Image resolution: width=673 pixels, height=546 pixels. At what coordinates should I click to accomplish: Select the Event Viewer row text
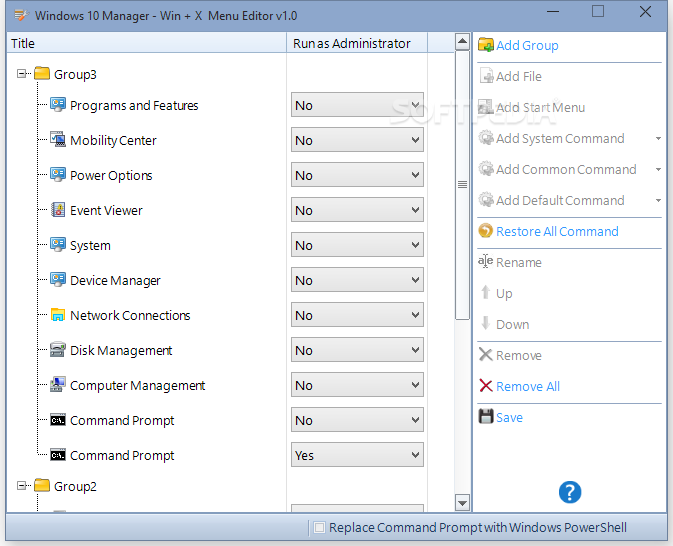coord(106,210)
